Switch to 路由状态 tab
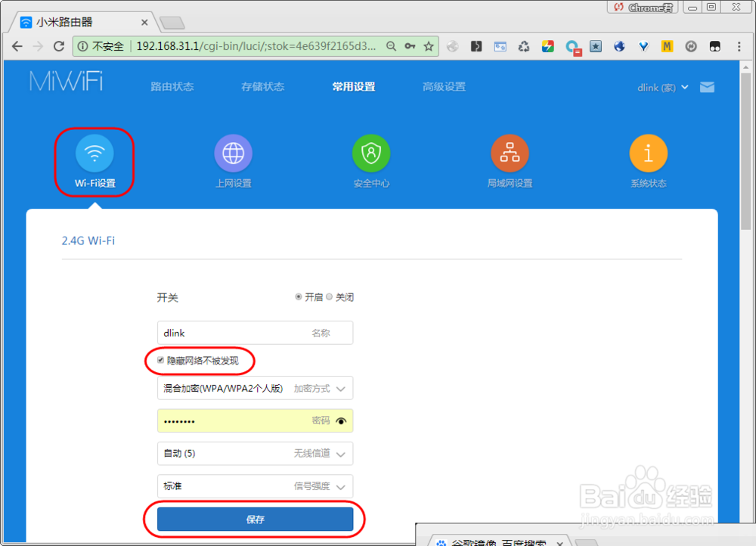756x546 pixels. [172, 87]
